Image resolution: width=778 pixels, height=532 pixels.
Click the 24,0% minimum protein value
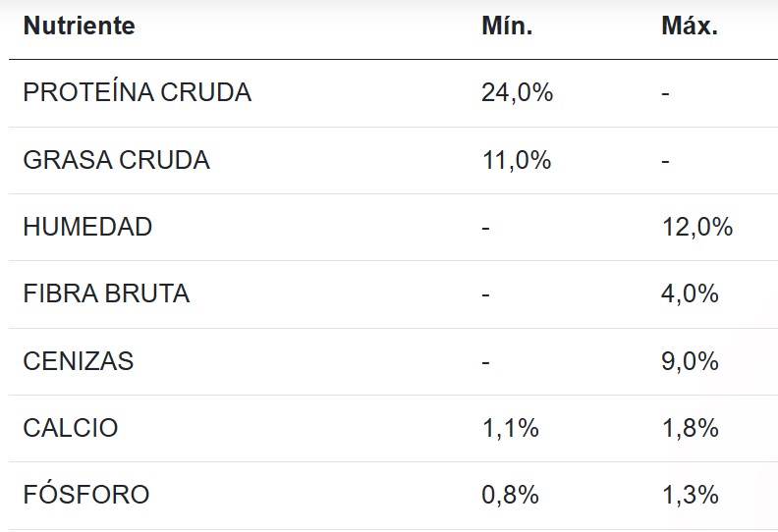click(x=518, y=93)
